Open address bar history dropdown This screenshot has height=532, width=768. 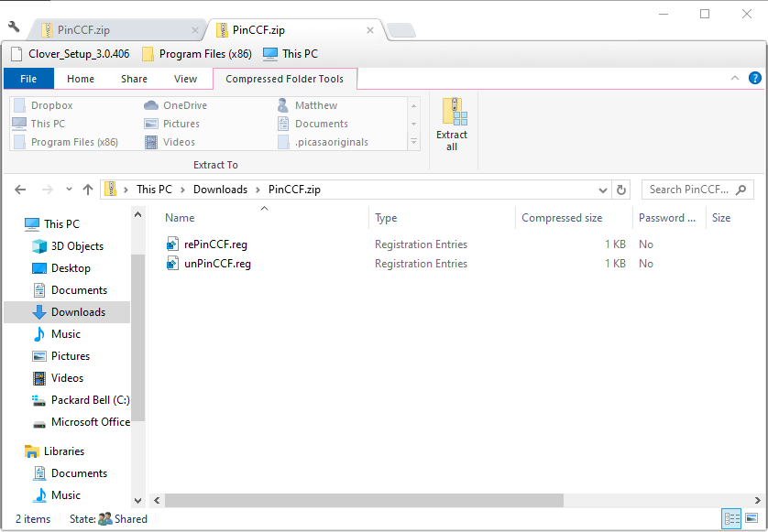(x=603, y=190)
